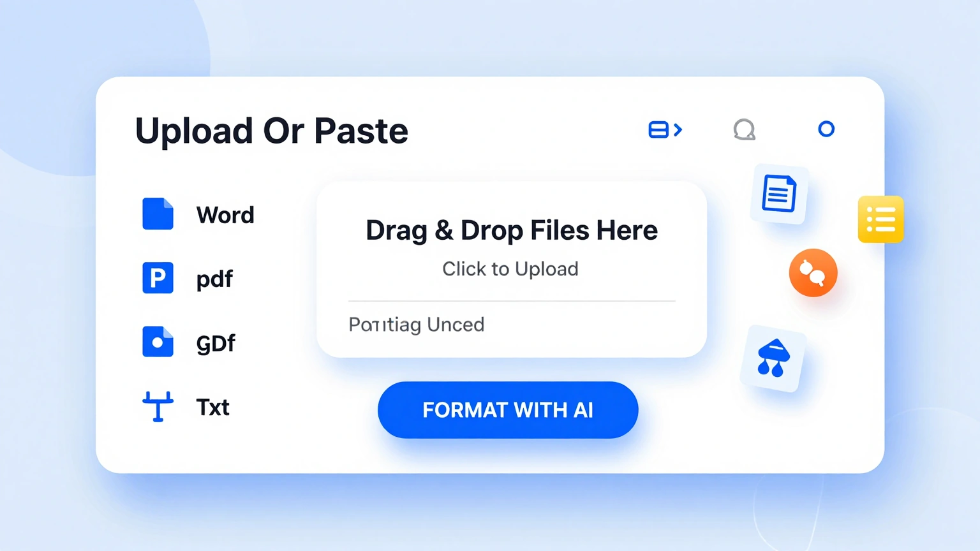
Task: Click the Txt text-tool icon
Action: [x=158, y=406]
